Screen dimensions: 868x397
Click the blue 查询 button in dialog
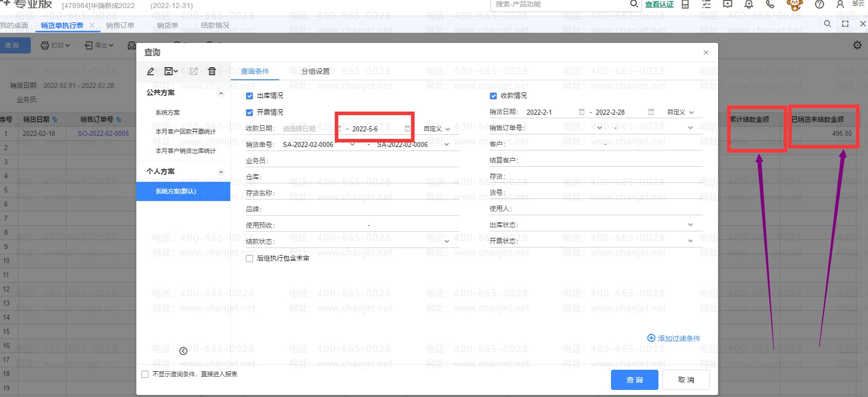click(635, 380)
